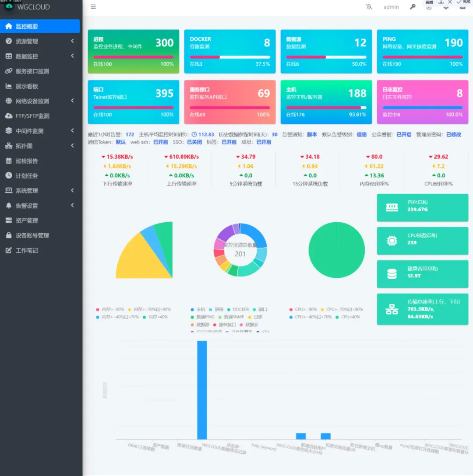Open 资产管理 menu item
The image size is (473, 476).
pos(40,220)
